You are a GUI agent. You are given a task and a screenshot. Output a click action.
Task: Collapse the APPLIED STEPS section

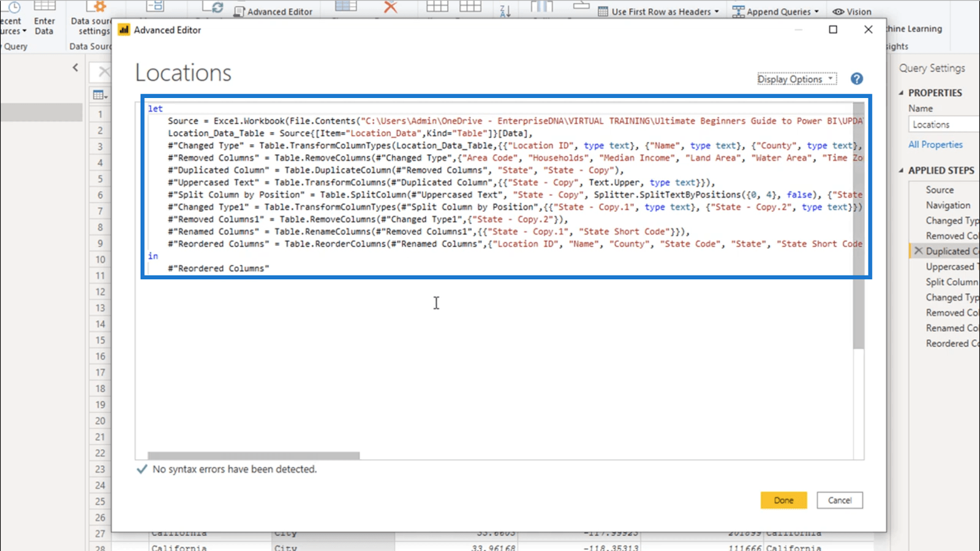click(x=901, y=171)
